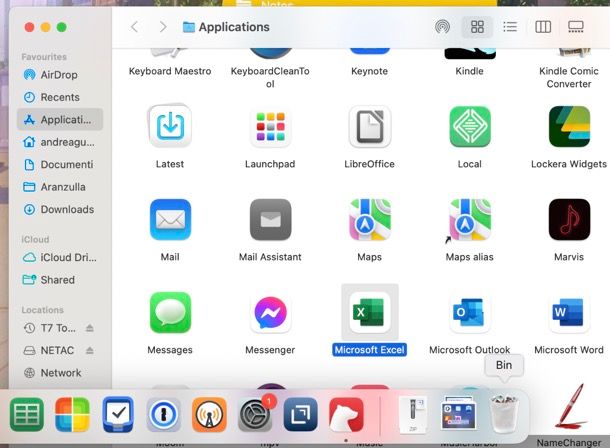610x448 pixels.
Task: Click the AirDrop toolbar icon
Action: coord(442,27)
